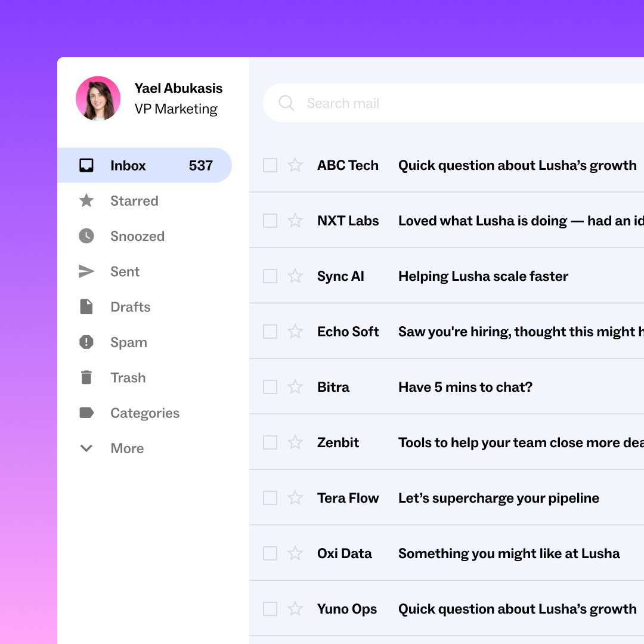Open 'Tools to help your team' email
The height and width of the screenshot is (644, 644).
(521, 442)
